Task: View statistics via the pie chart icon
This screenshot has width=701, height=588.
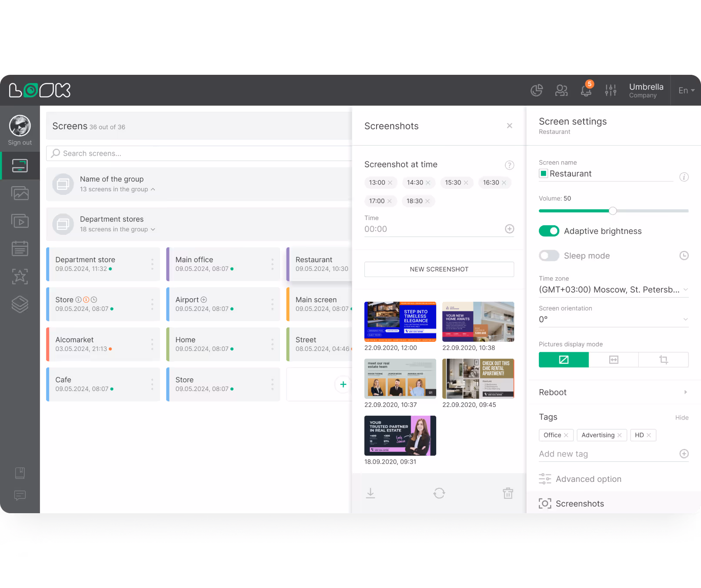Action: pos(537,90)
